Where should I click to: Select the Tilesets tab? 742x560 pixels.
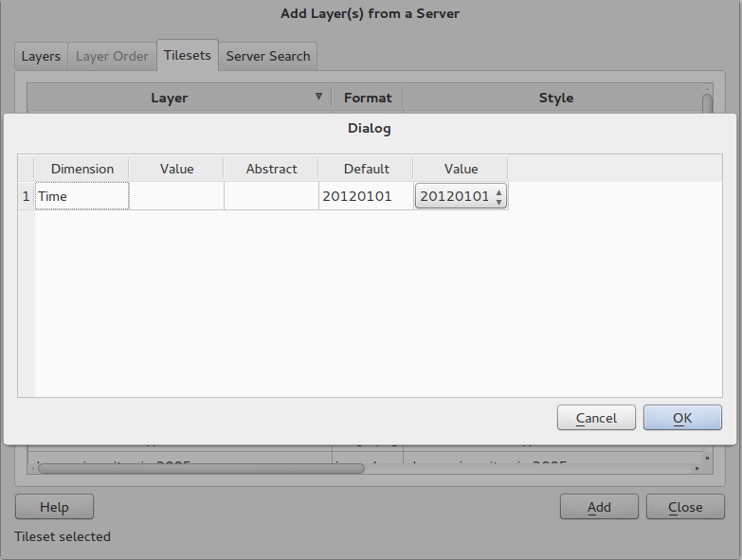click(187, 55)
